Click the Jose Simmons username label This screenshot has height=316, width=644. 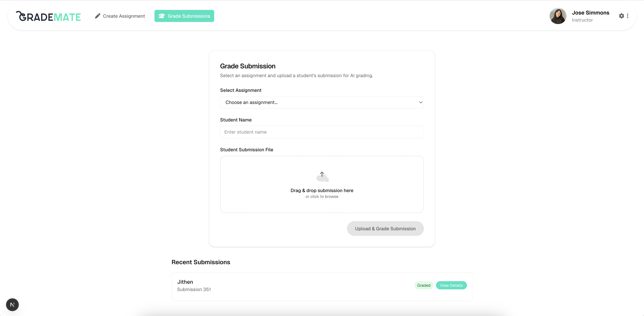point(590,13)
